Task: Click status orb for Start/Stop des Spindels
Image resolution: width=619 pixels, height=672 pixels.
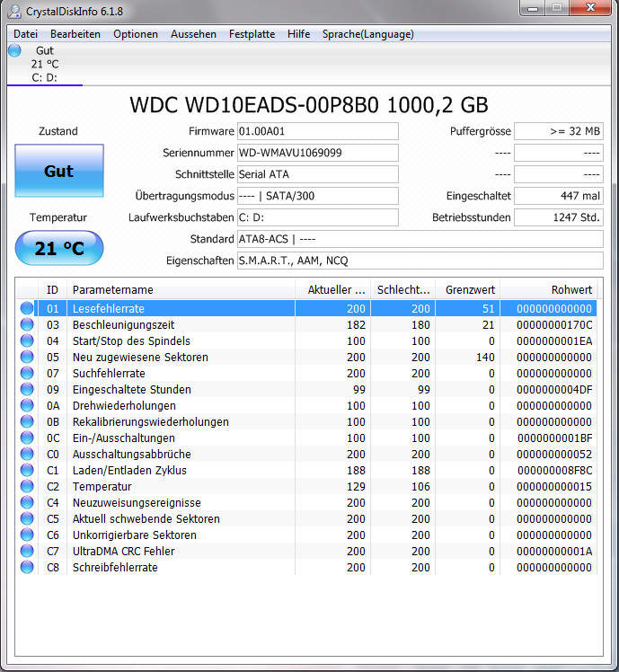Action: pos(27,340)
